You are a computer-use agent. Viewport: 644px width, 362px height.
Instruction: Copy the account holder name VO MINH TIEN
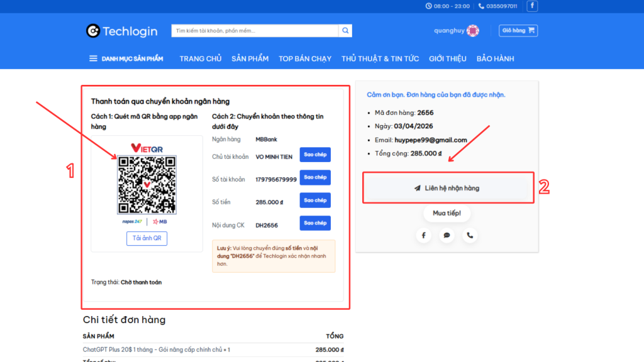click(315, 155)
